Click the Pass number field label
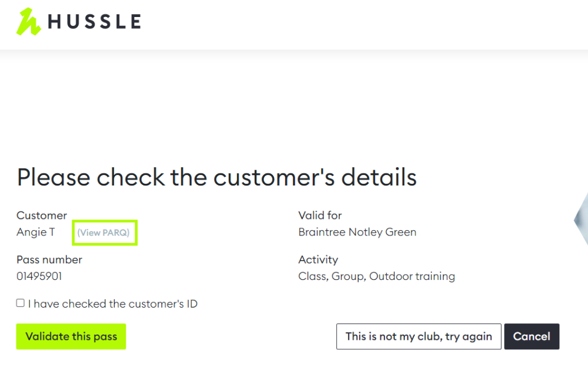The image size is (588, 388). click(x=49, y=259)
